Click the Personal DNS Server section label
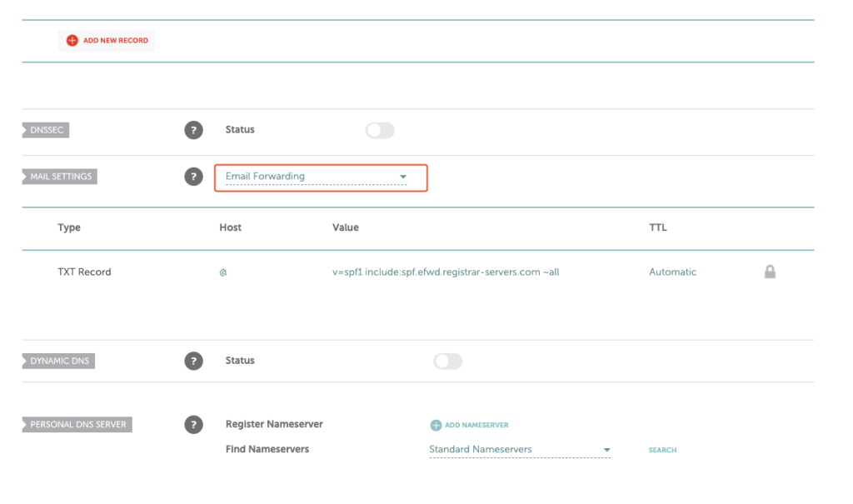This screenshot has width=853, height=504. pyautogui.click(x=76, y=424)
